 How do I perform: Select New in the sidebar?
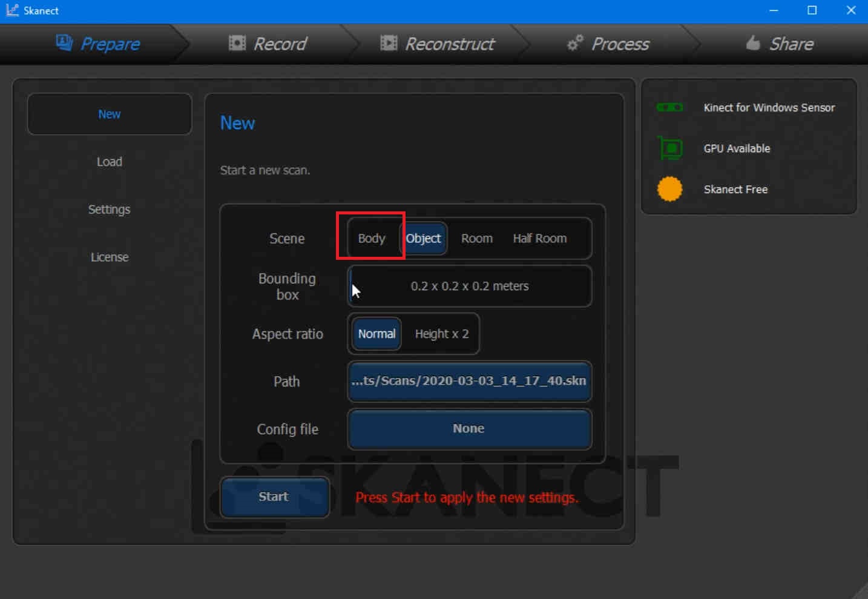(110, 114)
